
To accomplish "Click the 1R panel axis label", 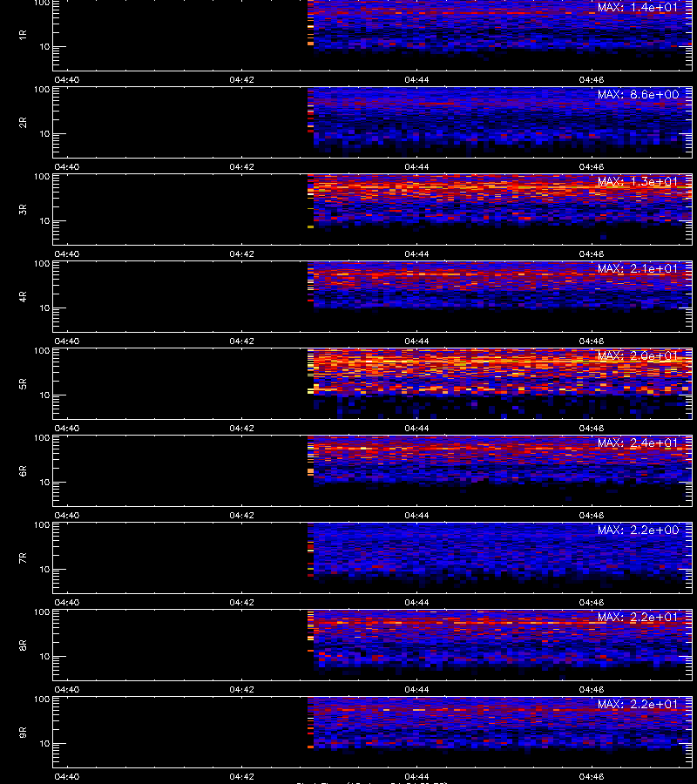I will pyautogui.click(x=23, y=35).
